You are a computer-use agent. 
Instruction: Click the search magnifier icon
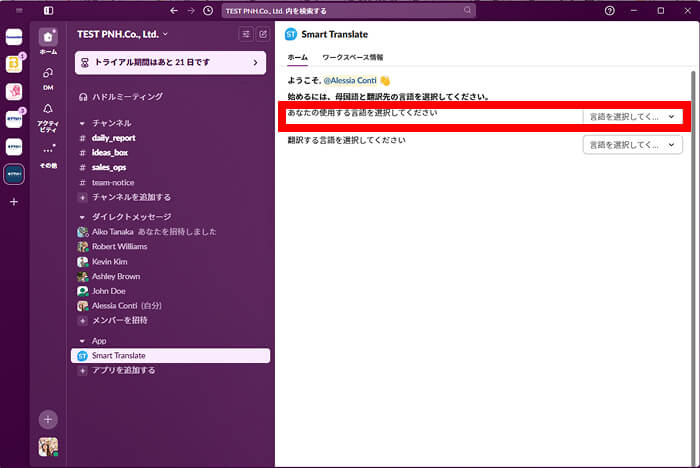[x=467, y=10]
